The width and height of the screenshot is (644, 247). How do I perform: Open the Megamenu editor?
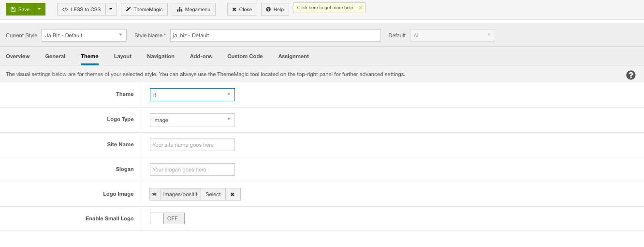click(x=193, y=9)
